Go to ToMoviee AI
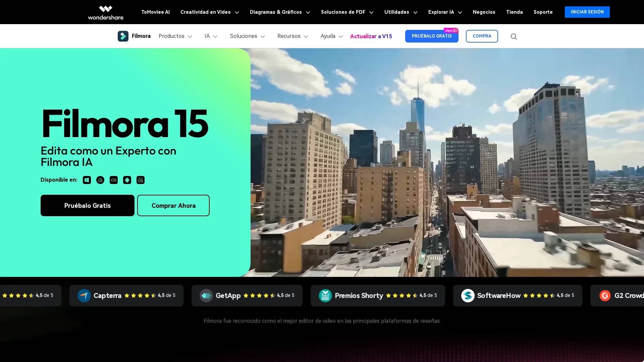The image size is (644, 362). [155, 12]
